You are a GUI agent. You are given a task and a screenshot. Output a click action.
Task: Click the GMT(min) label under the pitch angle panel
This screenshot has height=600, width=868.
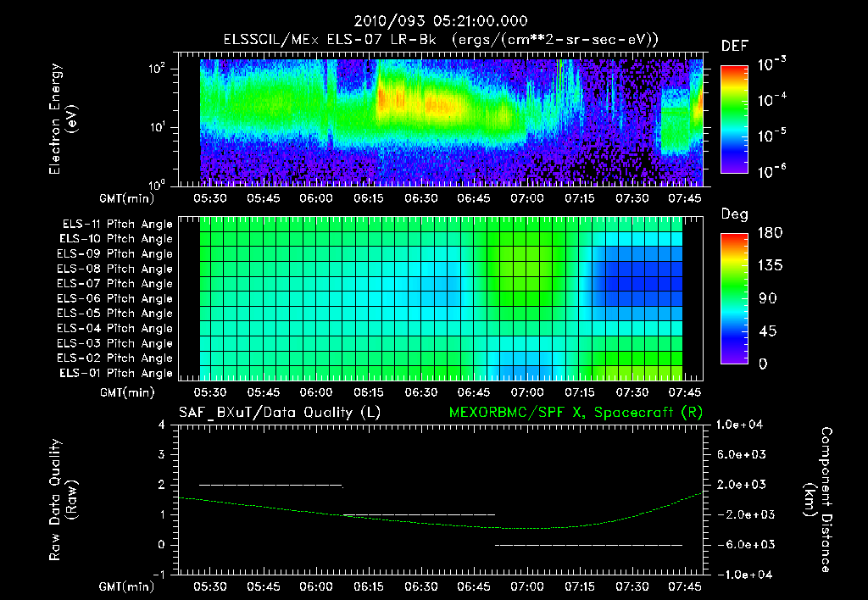click(x=127, y=393)
